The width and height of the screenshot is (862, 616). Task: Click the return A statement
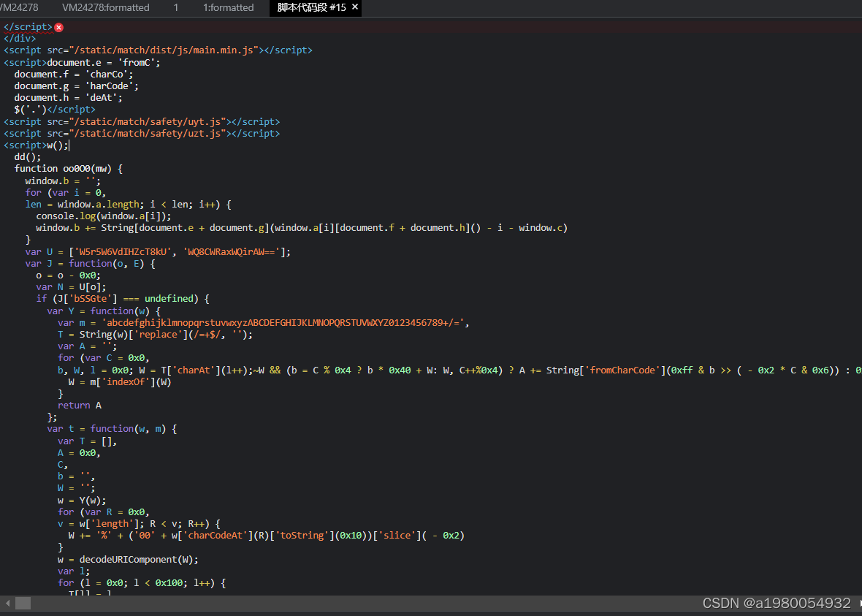(x=79, y=406)
